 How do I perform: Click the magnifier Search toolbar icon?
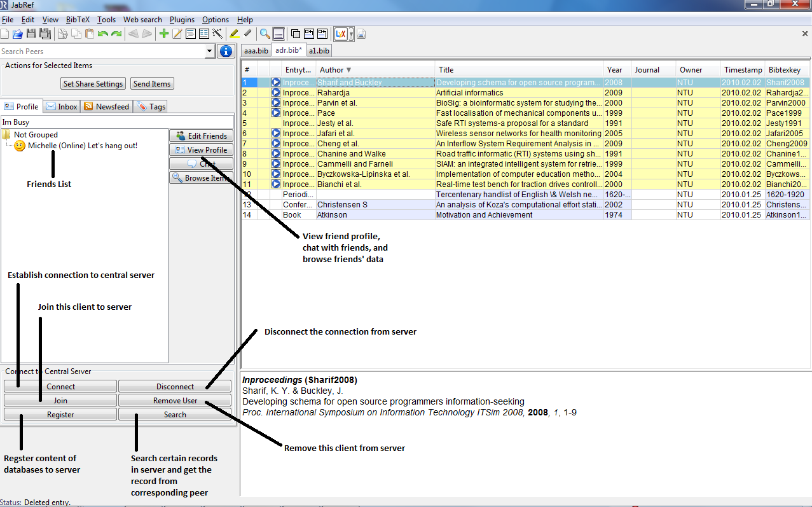click(265, 34)
